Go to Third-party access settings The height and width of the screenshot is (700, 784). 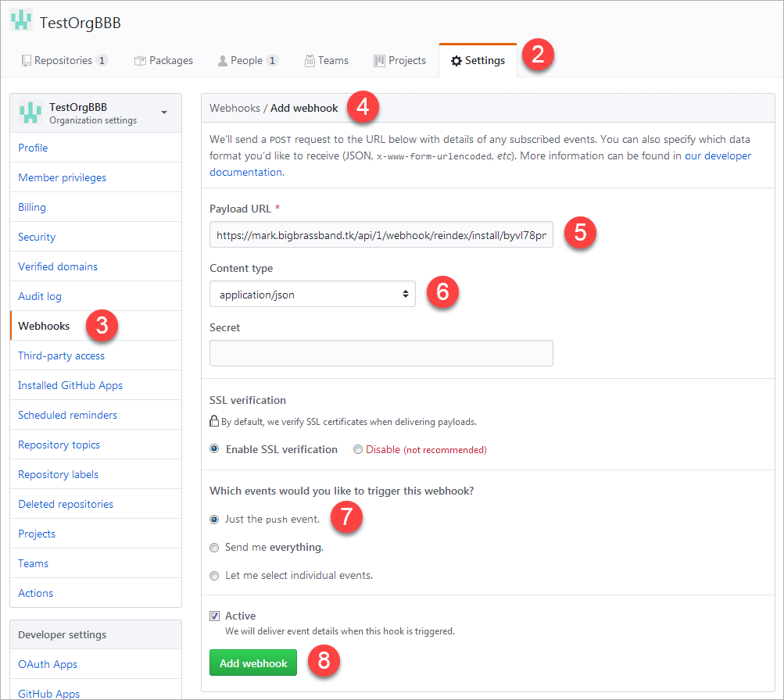point(61,355)
